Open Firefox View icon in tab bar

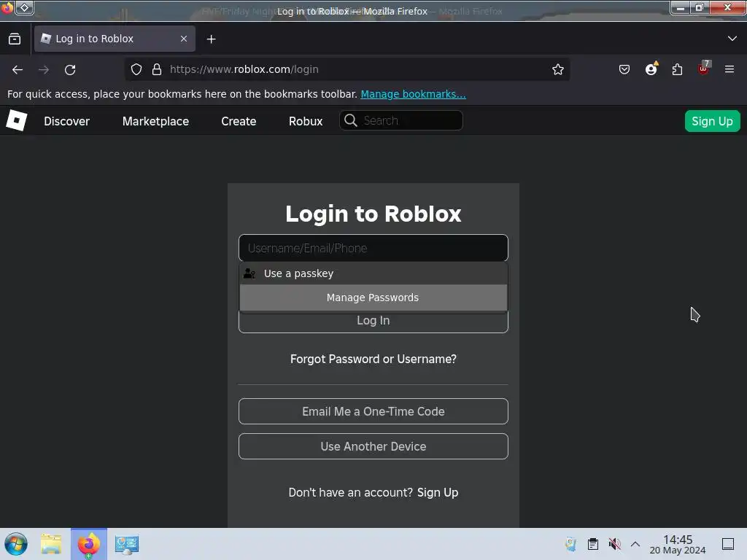(15, 39)
